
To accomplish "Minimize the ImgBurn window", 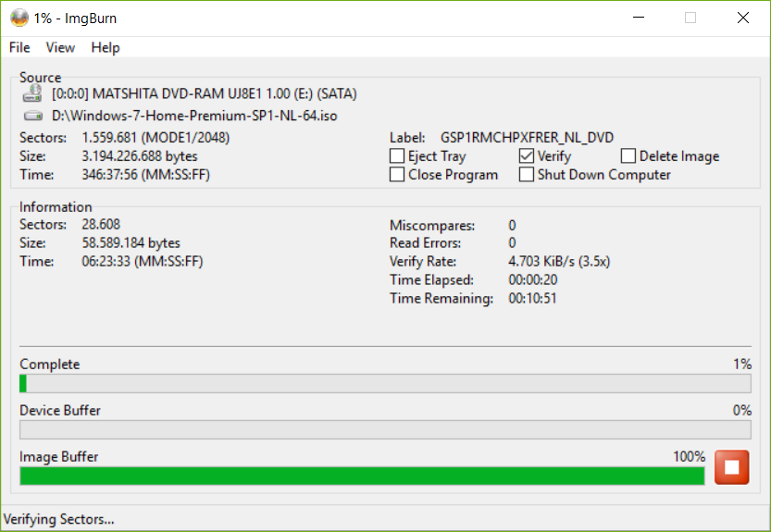I will [639, 18].
